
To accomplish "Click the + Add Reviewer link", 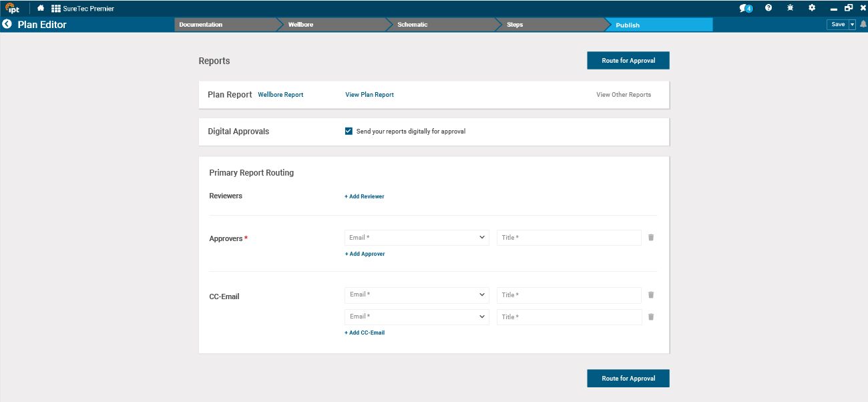I will pos(365,196).
